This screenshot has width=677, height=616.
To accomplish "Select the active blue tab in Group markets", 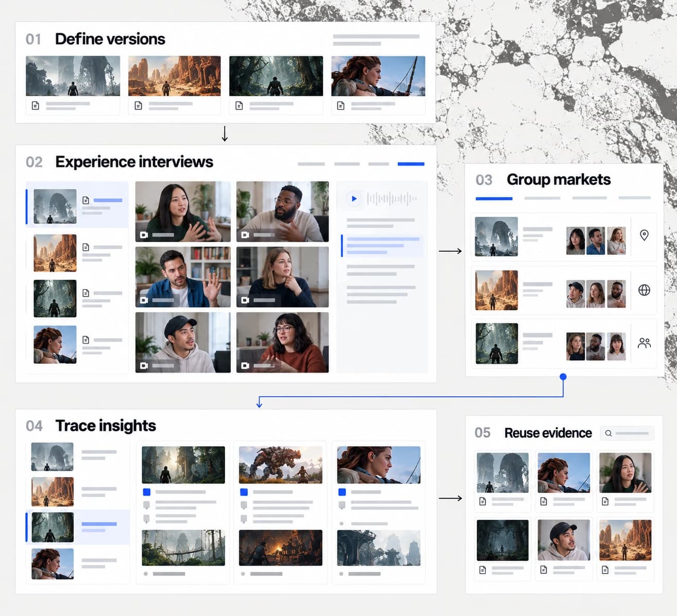I will coord(494,198).
